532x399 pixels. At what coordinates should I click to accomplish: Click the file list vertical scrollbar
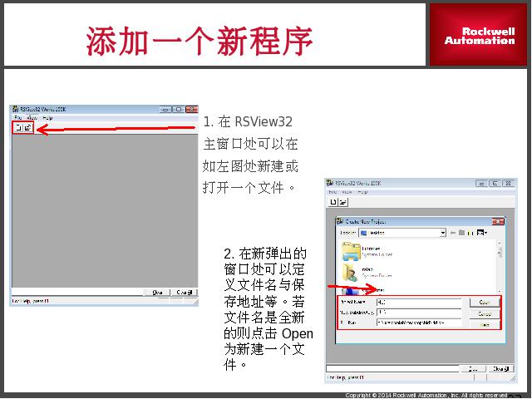point(500,267)
